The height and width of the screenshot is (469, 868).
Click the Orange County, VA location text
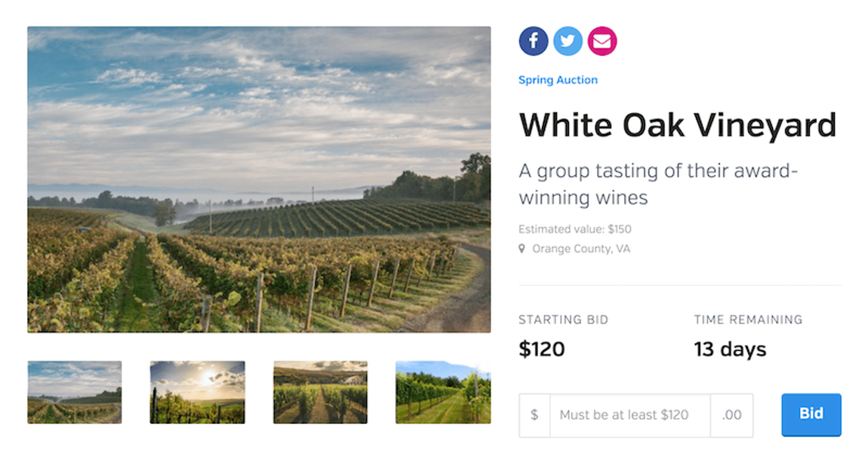(581, 249)
